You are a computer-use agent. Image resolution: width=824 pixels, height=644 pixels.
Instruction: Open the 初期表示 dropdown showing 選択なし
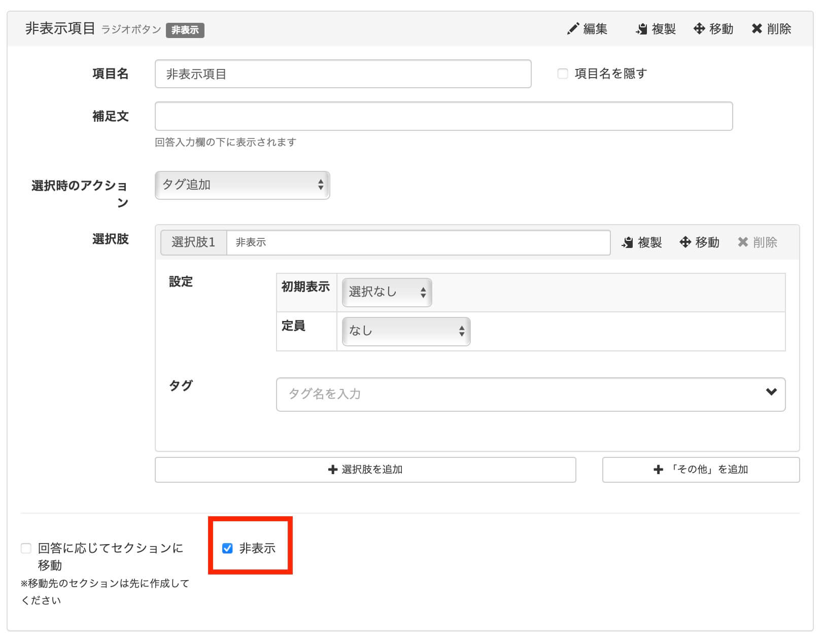click(387, 292)
